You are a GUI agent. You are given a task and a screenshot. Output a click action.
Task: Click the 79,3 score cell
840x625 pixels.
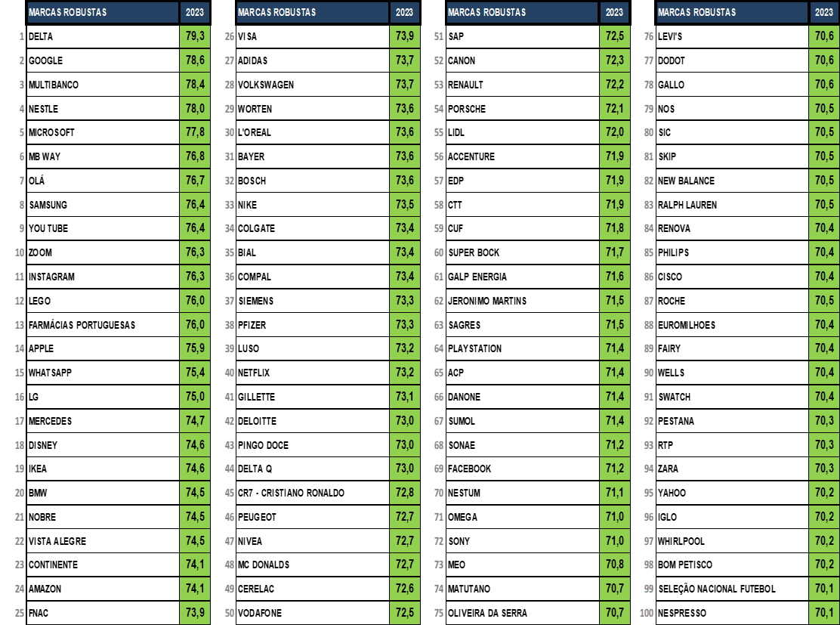194,36
